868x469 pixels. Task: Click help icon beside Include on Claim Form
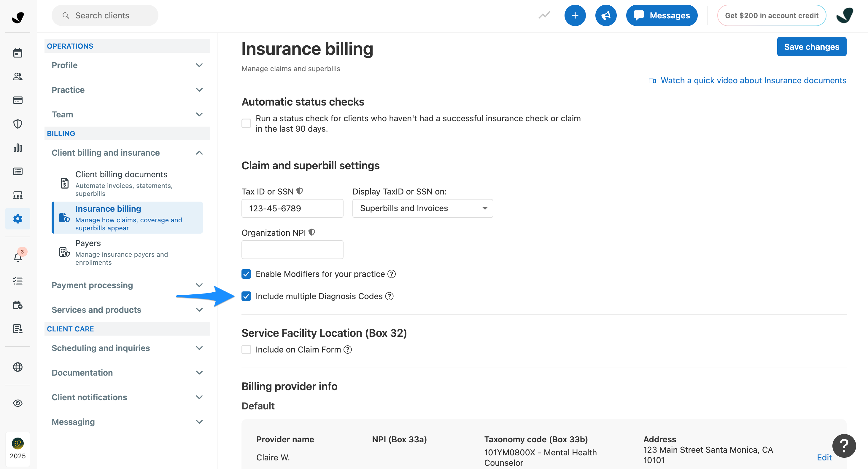pos(347,350)
